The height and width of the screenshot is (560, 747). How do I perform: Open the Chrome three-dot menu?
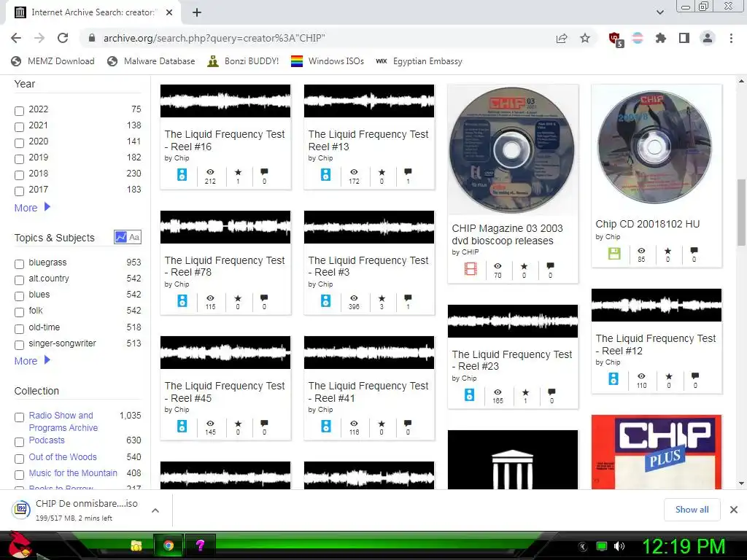click(x=731, y=38)
